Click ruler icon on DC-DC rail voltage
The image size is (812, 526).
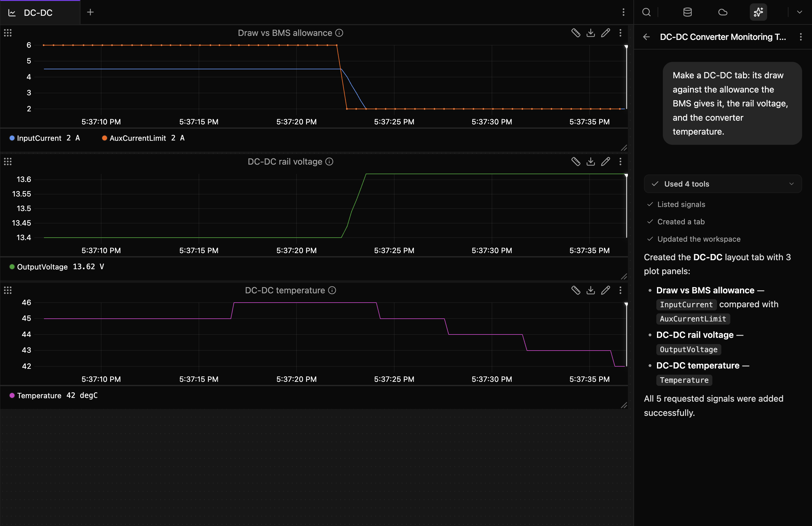pos(576,161)
